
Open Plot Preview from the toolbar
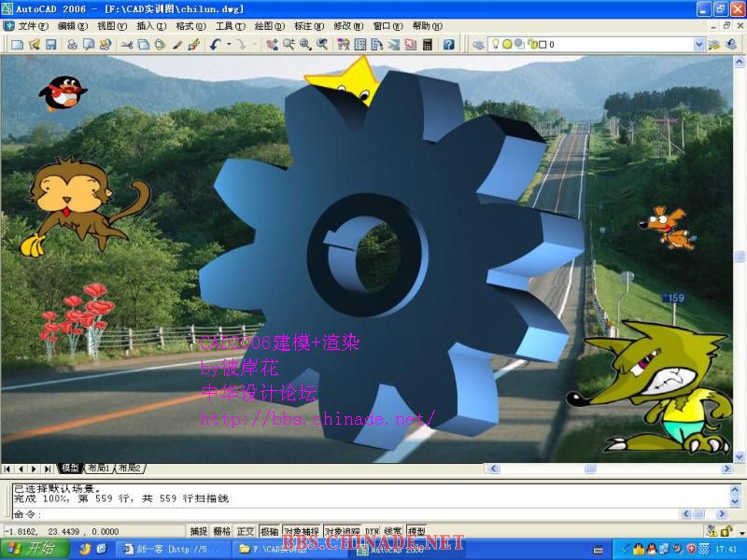(89, 44)
